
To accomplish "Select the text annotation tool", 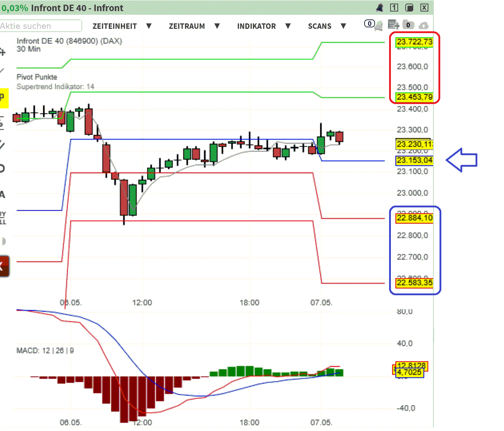I will [2, 194].
